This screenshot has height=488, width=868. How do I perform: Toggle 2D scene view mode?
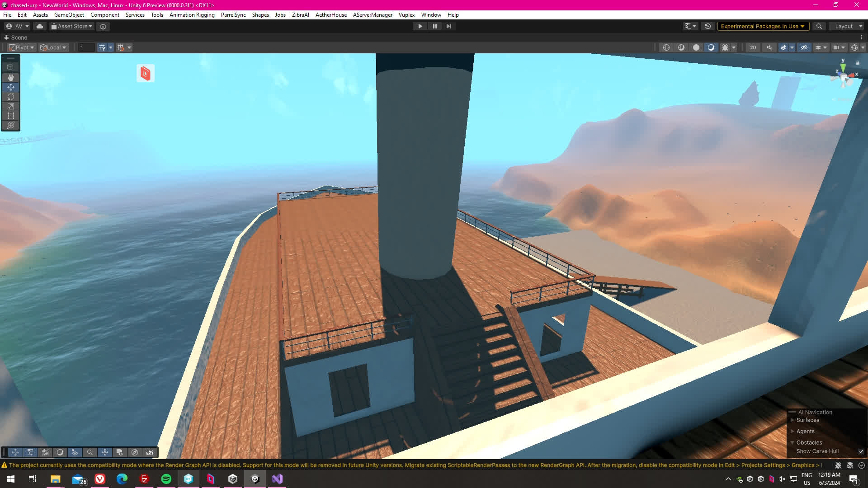(753, 47)
